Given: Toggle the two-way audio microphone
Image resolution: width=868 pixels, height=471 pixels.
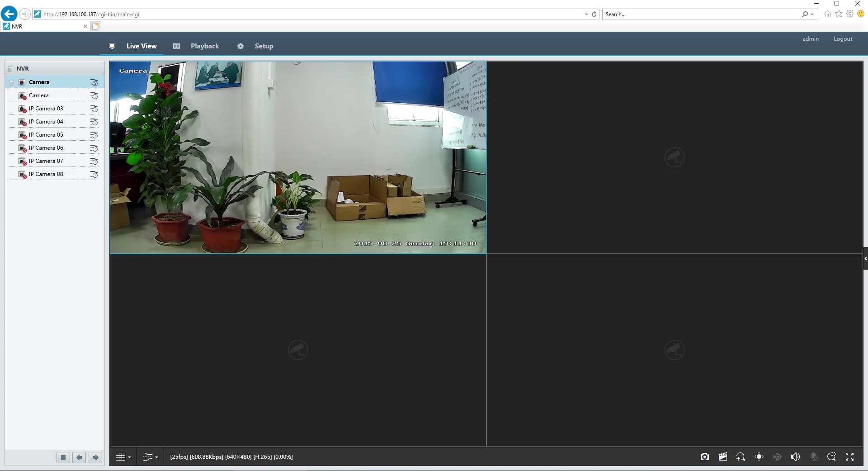Looking at the screenshot, I should click(814, 457).
